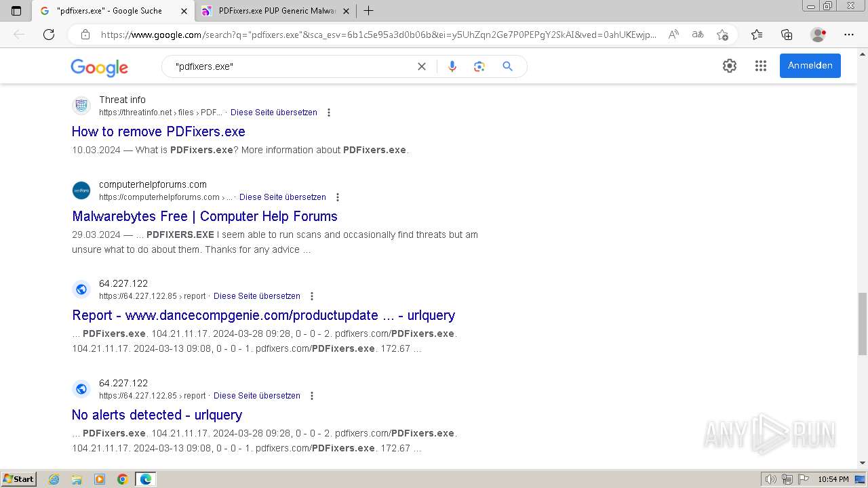Open the Favorites list
The height and width of the screenshot is (488, 868).
click(757, 35)
